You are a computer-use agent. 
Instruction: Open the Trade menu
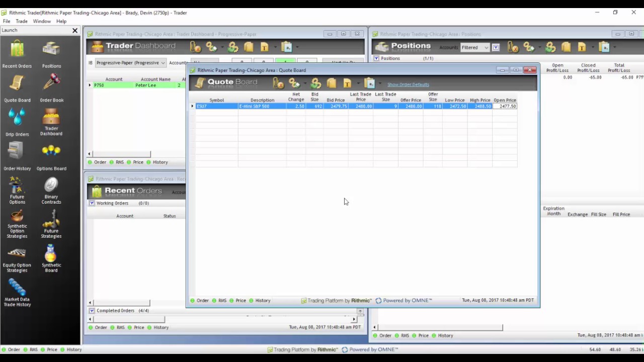(x=22, y=21)
